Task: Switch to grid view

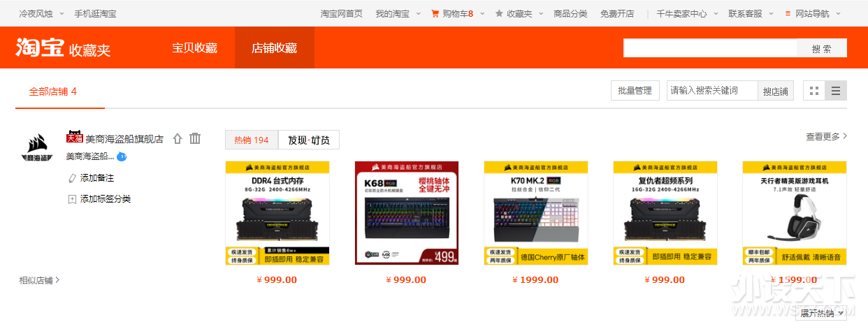Action: pyautogui.click(x=813, y=91)
